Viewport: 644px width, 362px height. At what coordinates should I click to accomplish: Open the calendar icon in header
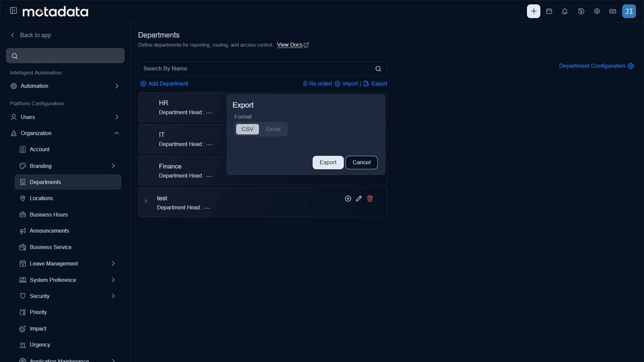549,11
